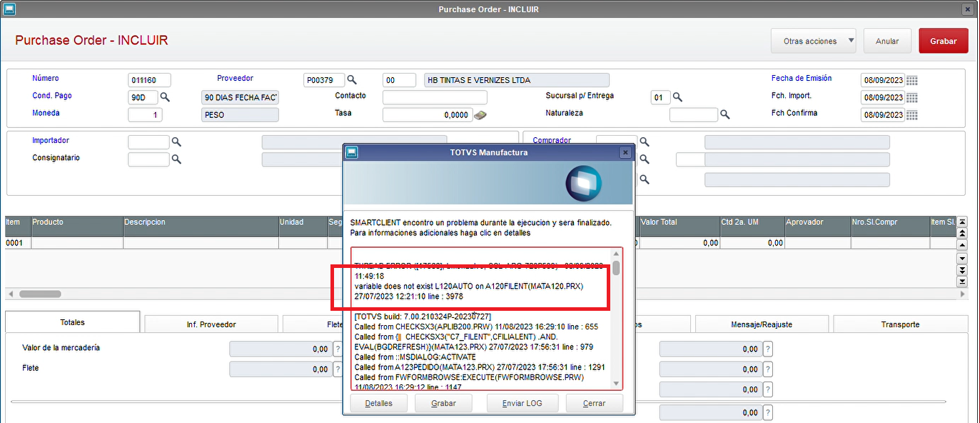Screen dimensions: 980x423
Task: Click the Enviar LOG button
Action: tap(522, 403)
